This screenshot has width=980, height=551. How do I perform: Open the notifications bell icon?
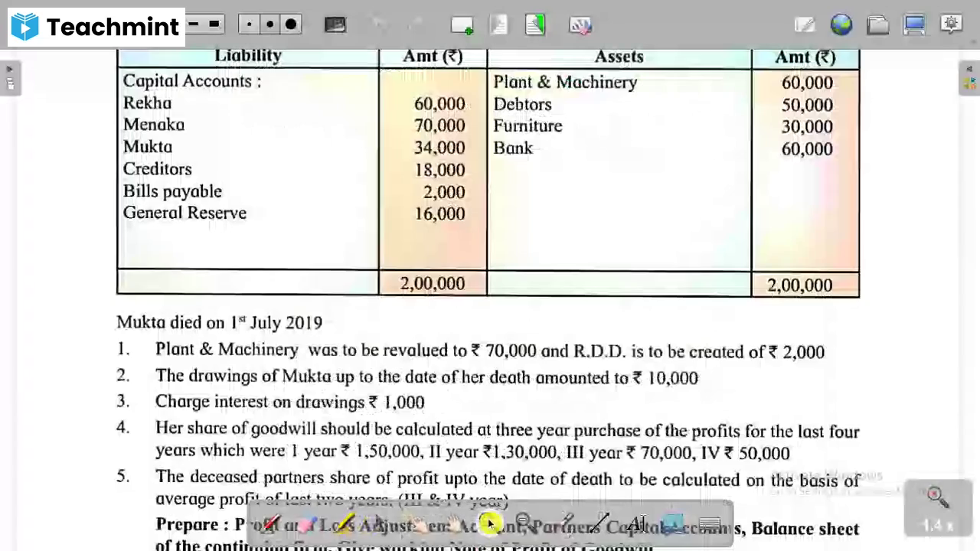tap(951, 25)
